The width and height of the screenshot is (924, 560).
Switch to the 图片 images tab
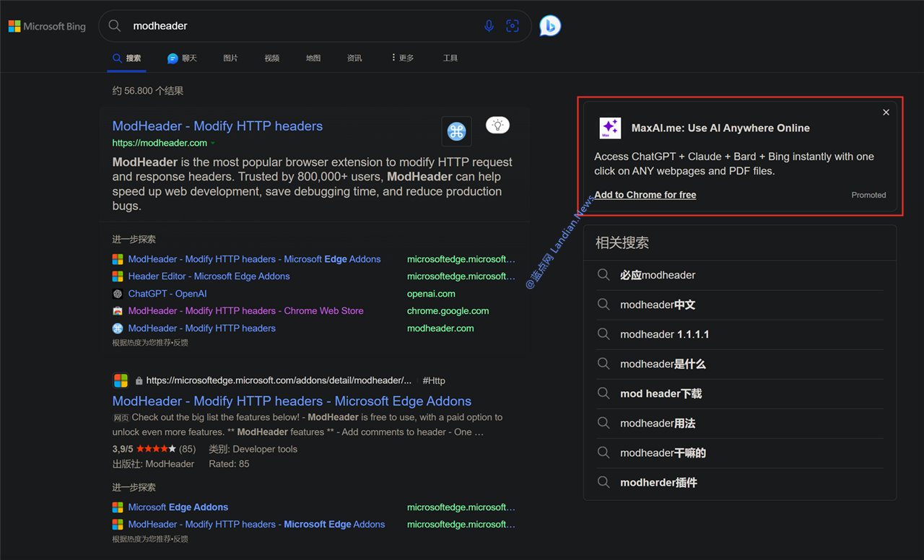[230, 58]
